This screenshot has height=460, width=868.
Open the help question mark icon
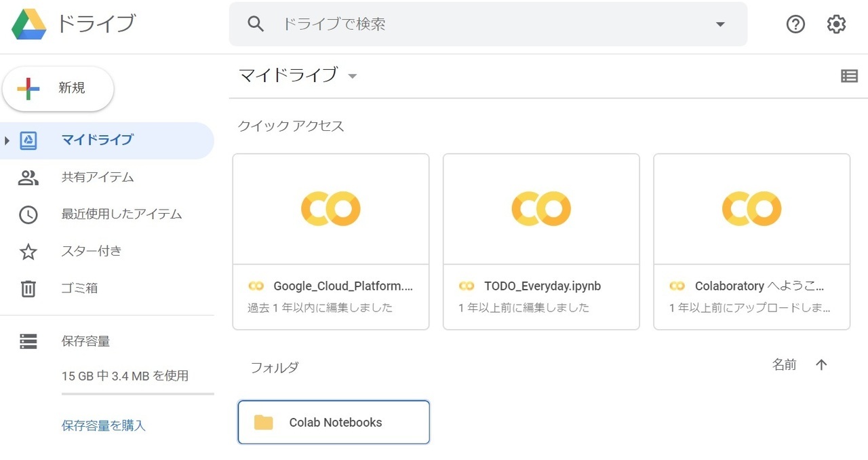tap(795, 24)
